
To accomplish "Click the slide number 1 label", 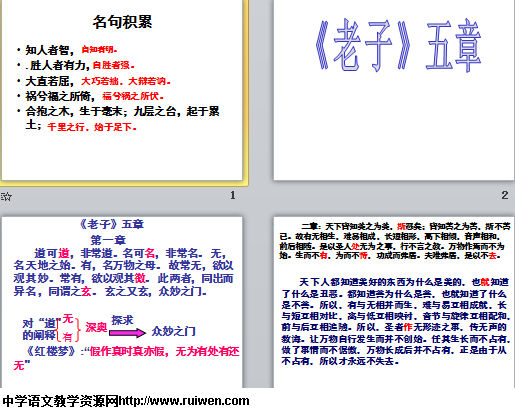I will click(x=233, y=195).
